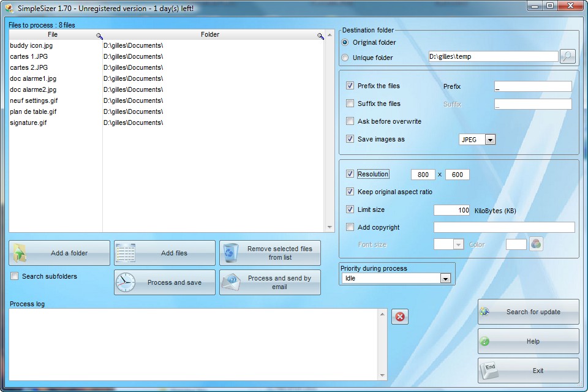Click the SimpleSizer app icon in title bar
The width and height of the screenshot is (588, 392).
[9, 8]
